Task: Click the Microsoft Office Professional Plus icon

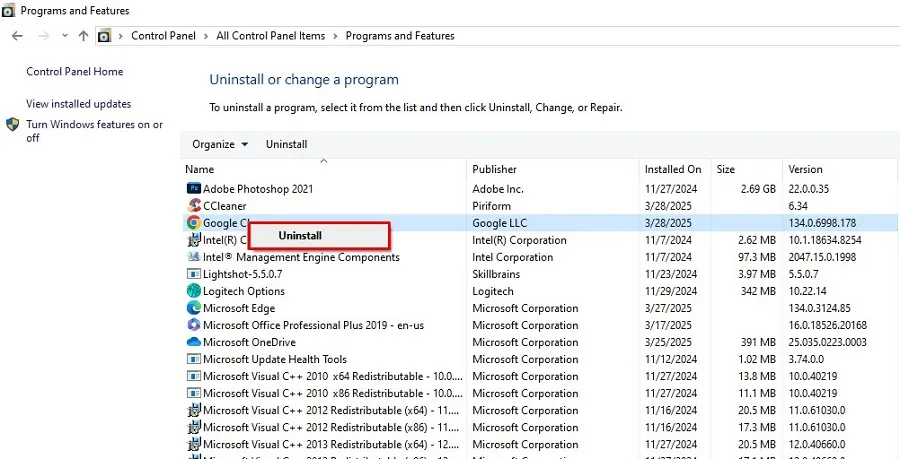Action: 194,325
